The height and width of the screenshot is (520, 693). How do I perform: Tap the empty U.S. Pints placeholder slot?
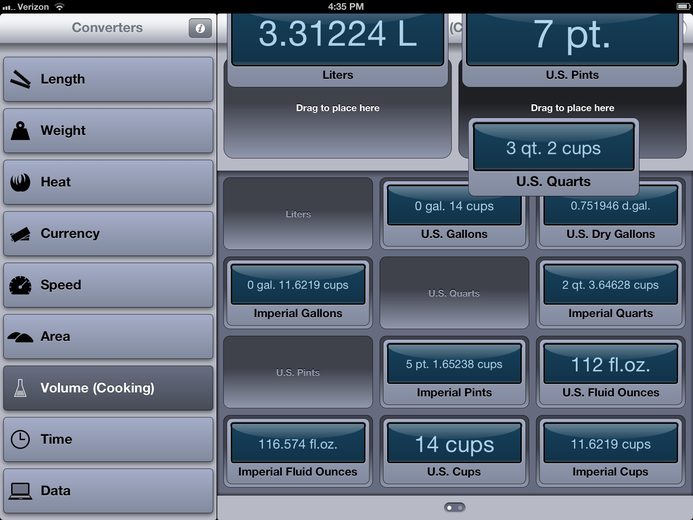pyautogui.click(x=298, y=372)
